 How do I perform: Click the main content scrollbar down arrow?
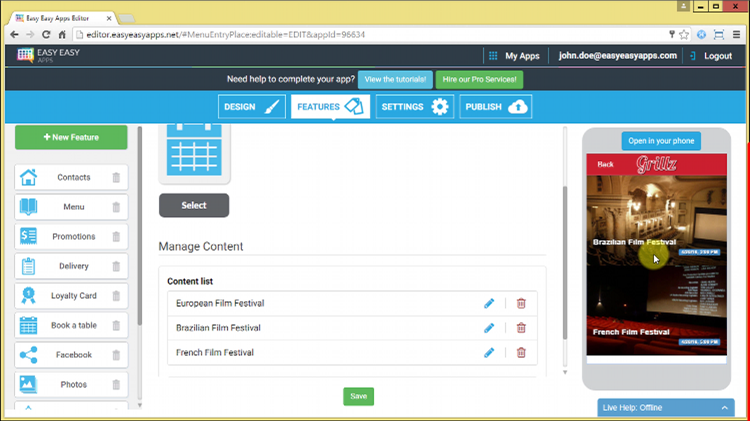point(565,372)
